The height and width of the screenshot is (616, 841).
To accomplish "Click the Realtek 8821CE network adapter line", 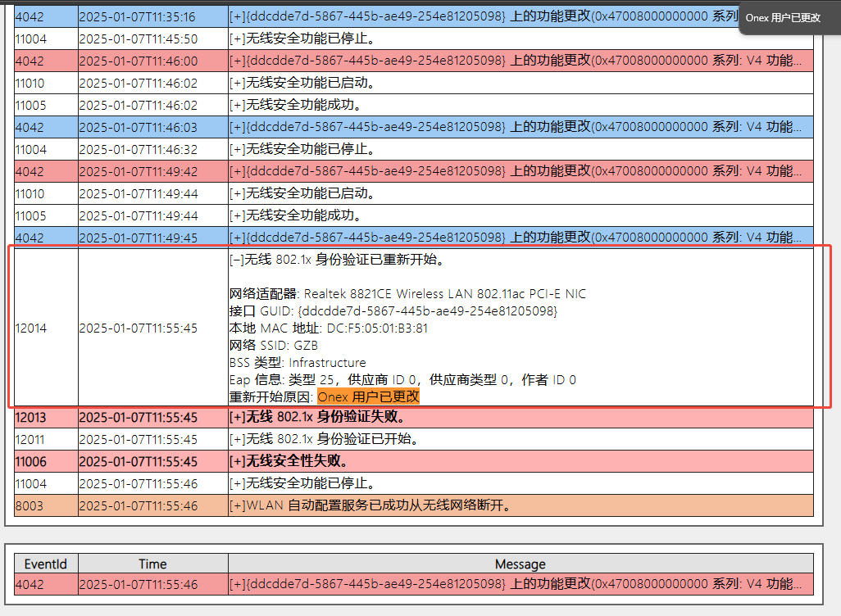I will point(407,294).
